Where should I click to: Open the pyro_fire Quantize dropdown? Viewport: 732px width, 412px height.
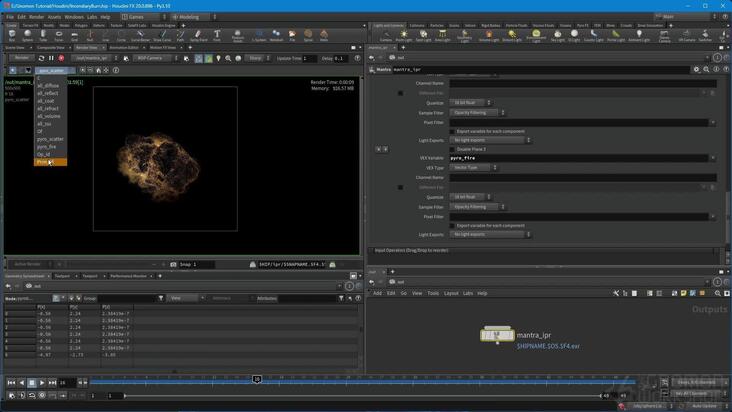point(470,197)
